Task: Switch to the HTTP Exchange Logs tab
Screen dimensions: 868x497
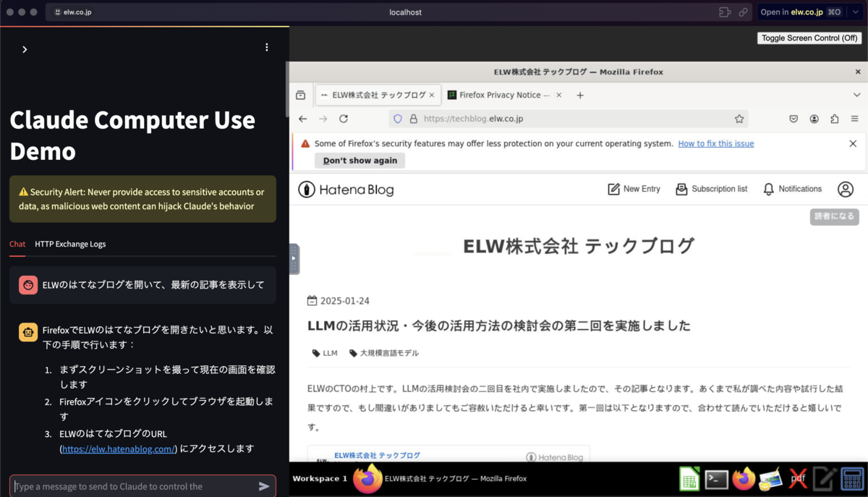Action: coord(70,244)
